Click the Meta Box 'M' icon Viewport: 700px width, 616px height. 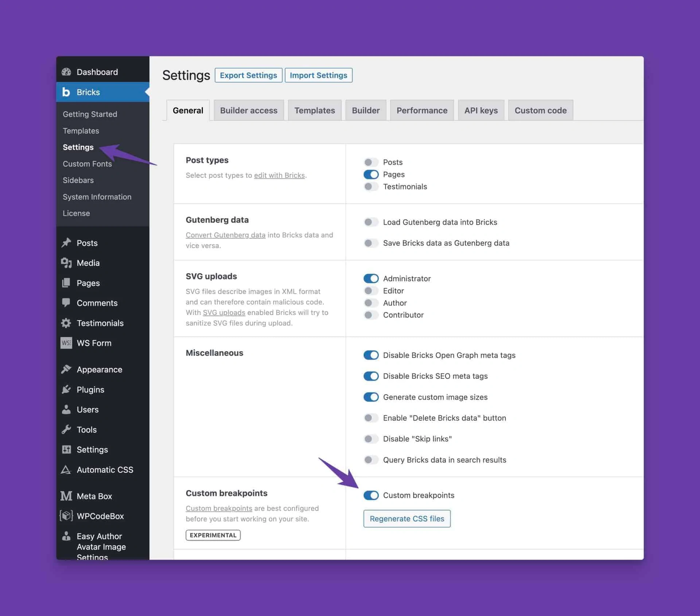click(x=66, y=496)
